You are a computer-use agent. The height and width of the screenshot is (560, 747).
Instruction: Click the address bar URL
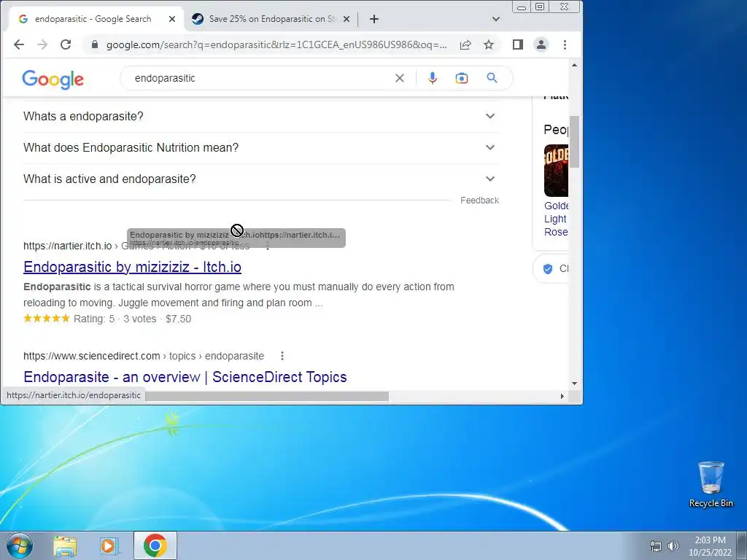276,44
